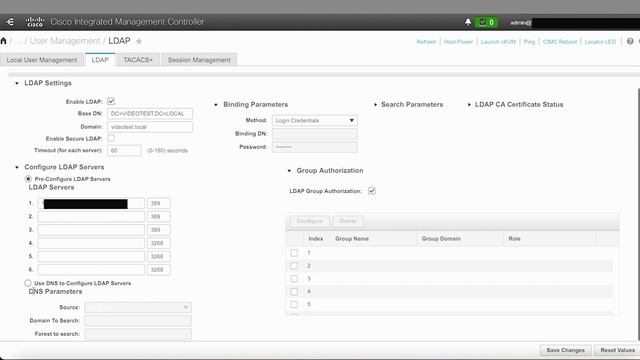Image resolution: width=640 pixels, height=360 pixels.
Task: Expand Search Parameters section
Action: pos(376,105)
